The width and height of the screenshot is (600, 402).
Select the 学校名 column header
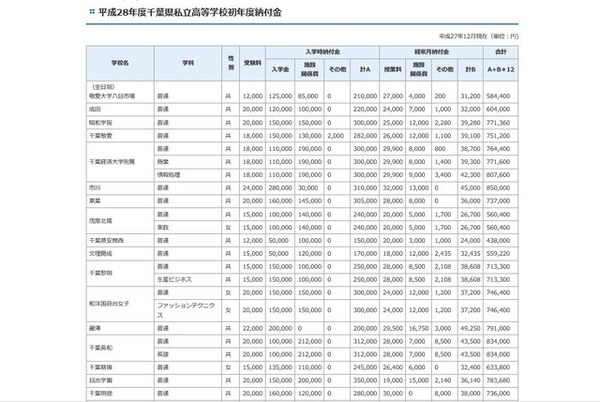click(x=120, y=63)
